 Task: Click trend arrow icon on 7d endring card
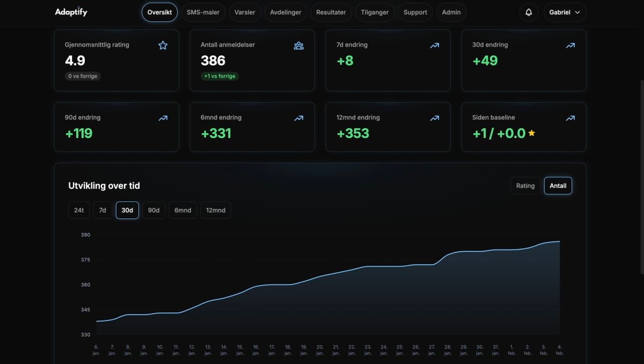(434, 45)
